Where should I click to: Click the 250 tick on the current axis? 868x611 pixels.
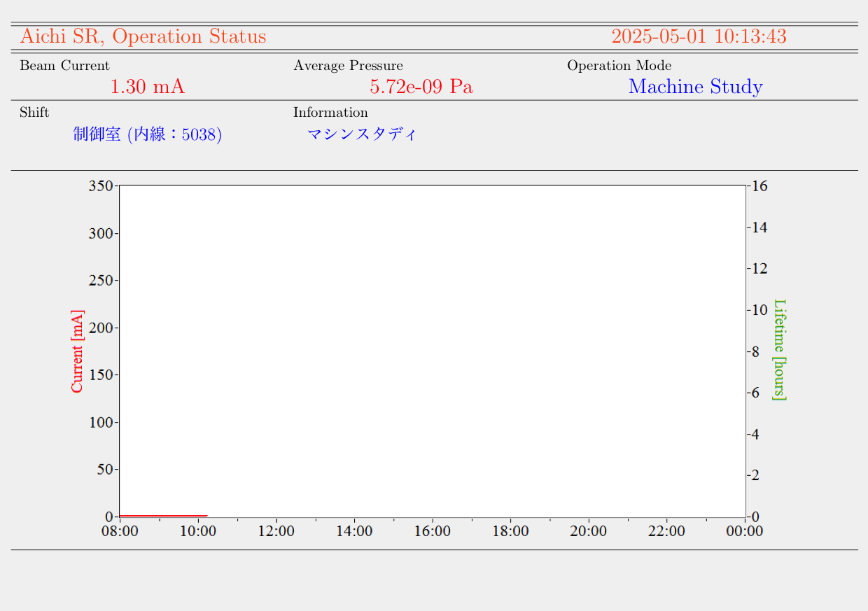coord(101,281)
